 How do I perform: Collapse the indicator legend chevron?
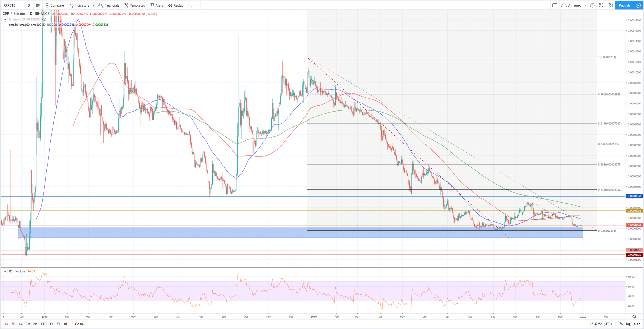point(5,19)
